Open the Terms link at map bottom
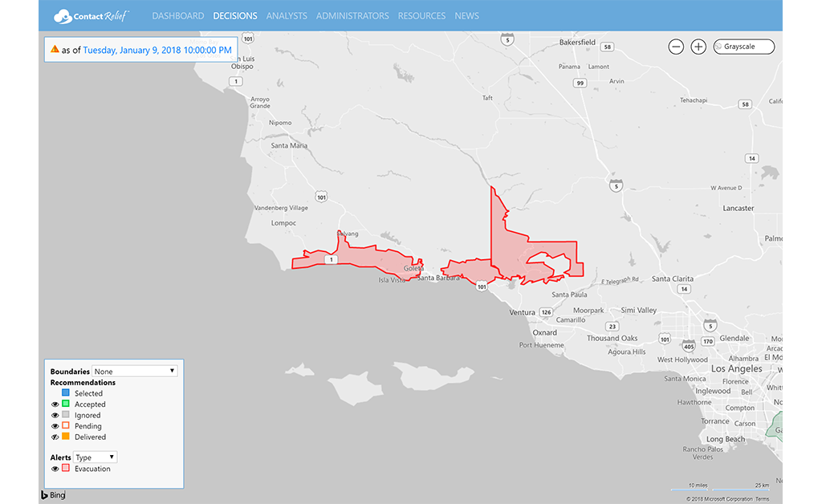This screenshot has height=504, width=822. (x=762, y=499)
